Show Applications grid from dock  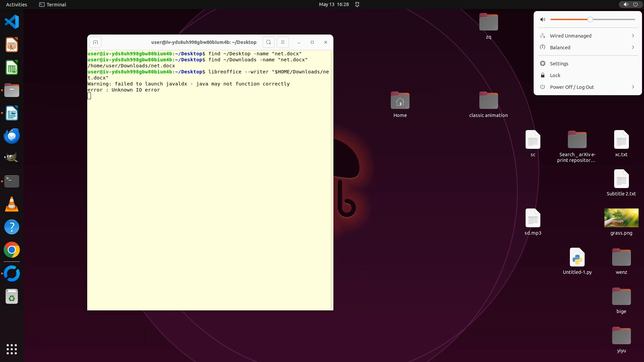[12, 349]
